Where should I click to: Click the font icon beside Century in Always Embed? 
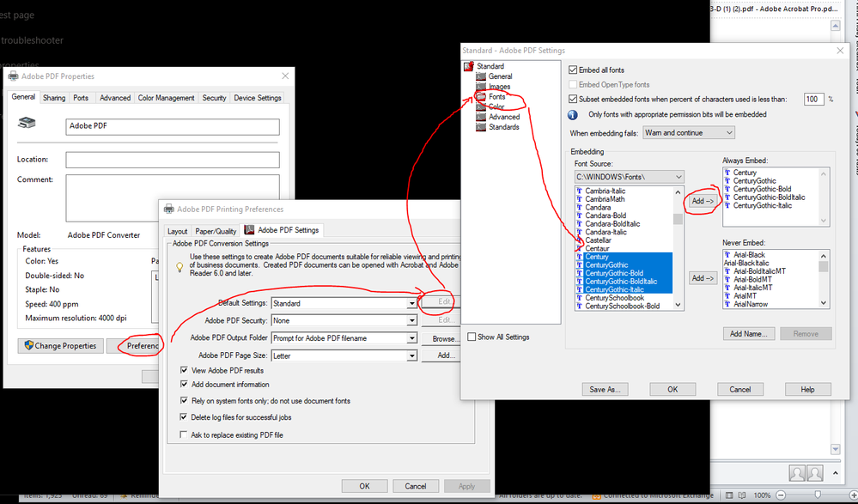pos(727,173)
